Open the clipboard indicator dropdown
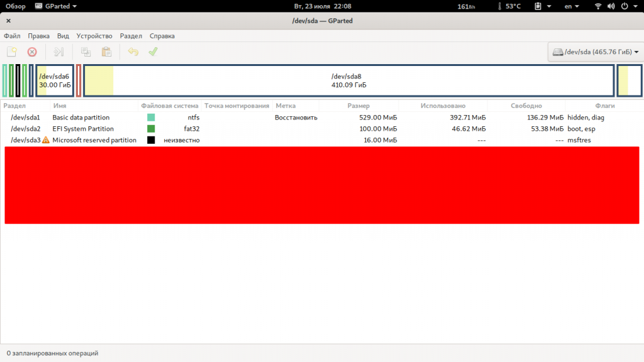The image size is (644, 362). [x=542, y=6]
